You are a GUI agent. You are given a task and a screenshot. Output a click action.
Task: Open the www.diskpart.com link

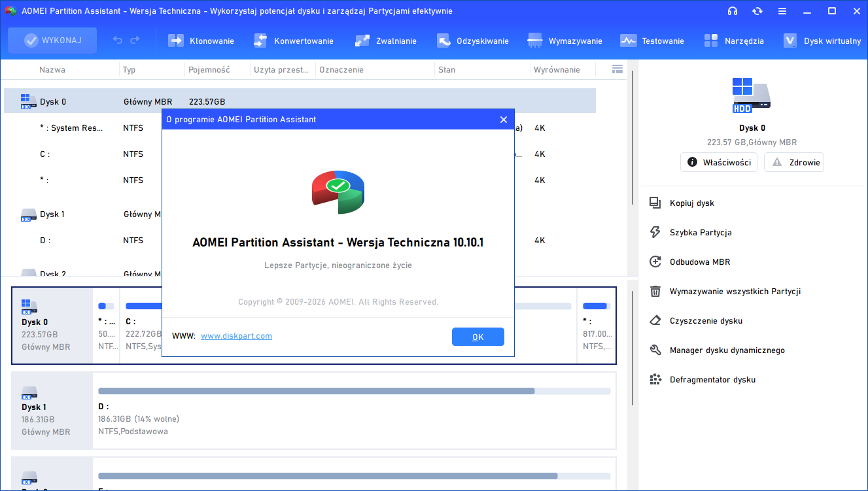coord(236,336)
